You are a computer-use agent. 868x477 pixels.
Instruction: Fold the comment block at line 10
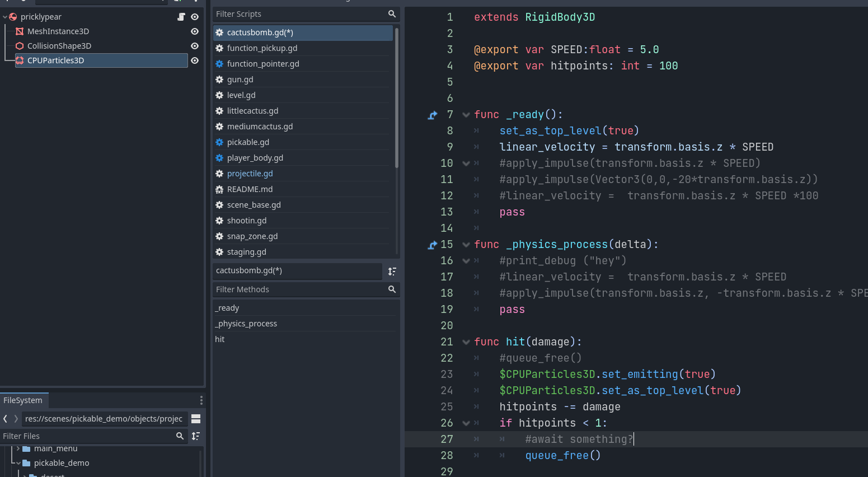[466, 163]
